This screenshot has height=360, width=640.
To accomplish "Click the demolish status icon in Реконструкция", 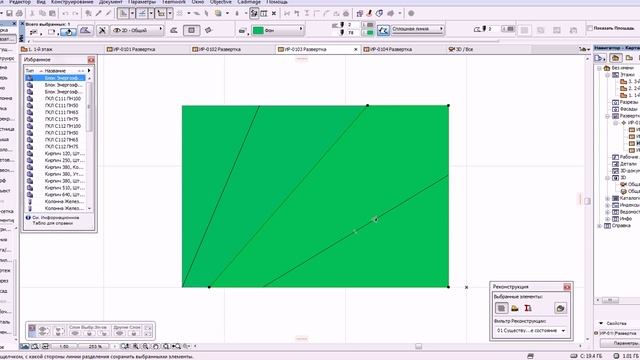I will [515, 308].
